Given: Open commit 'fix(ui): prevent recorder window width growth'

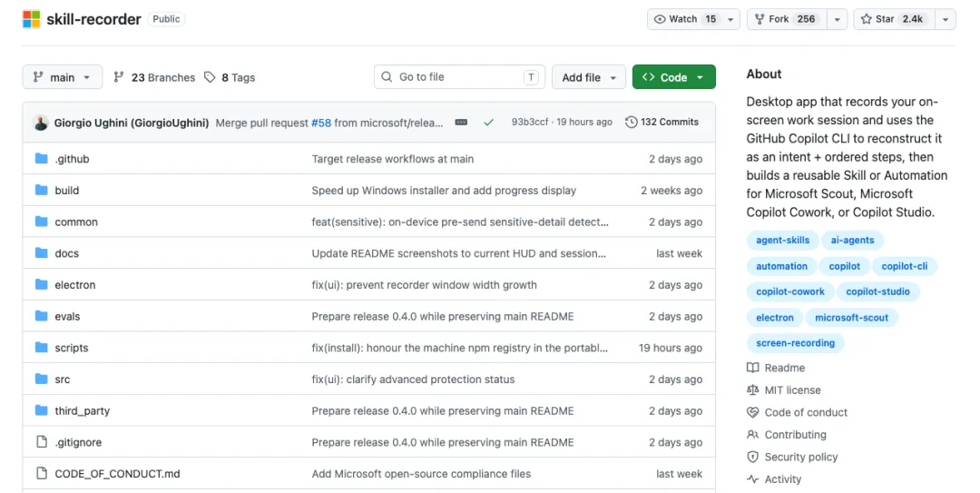Looking at the screenshot, I should click(425, 285).
